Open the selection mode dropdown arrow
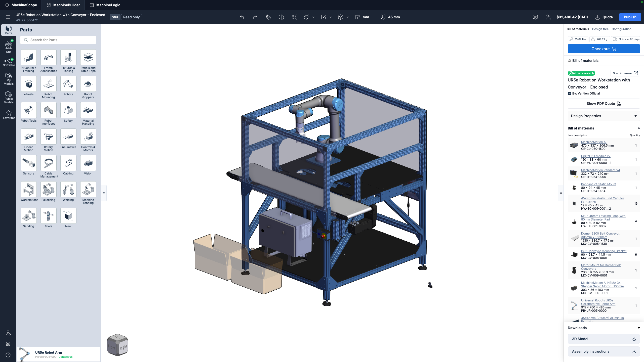Viewport: 644px width, 362px height. [331, 17]
